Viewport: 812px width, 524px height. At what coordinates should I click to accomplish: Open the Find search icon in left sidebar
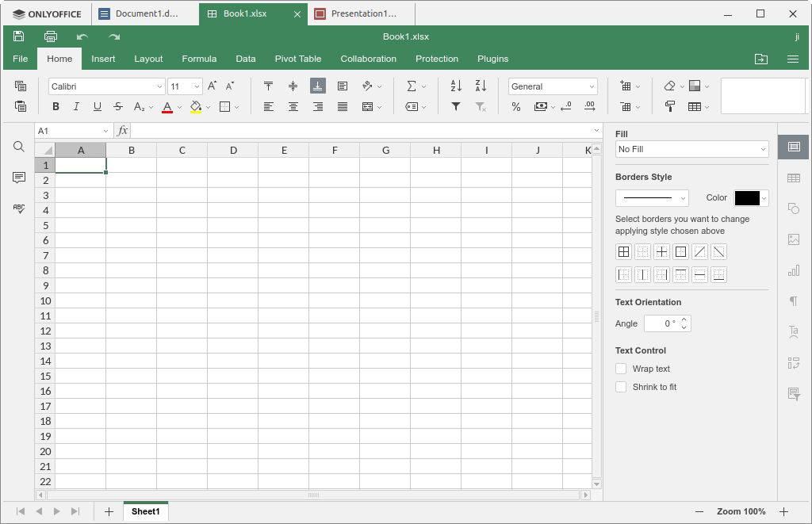[x=19, y=147]
